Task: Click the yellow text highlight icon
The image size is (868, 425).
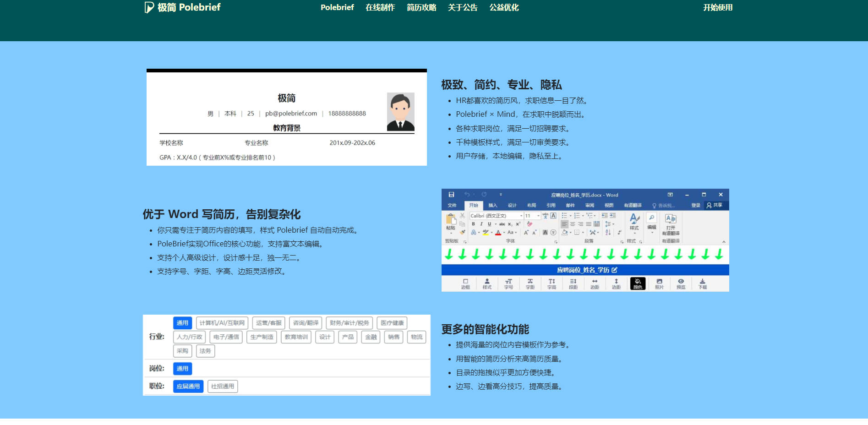Action: [486, 233]
